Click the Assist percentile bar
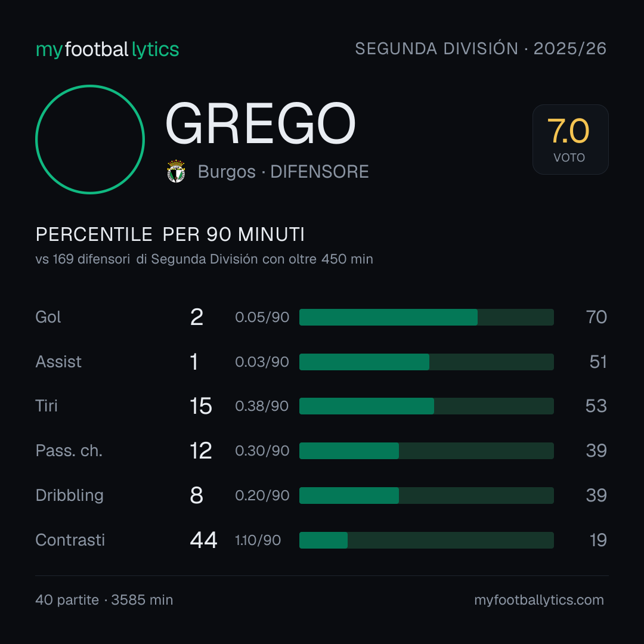Image resolution: width=644 pixels, height=644 pixels. coord(426,362)
